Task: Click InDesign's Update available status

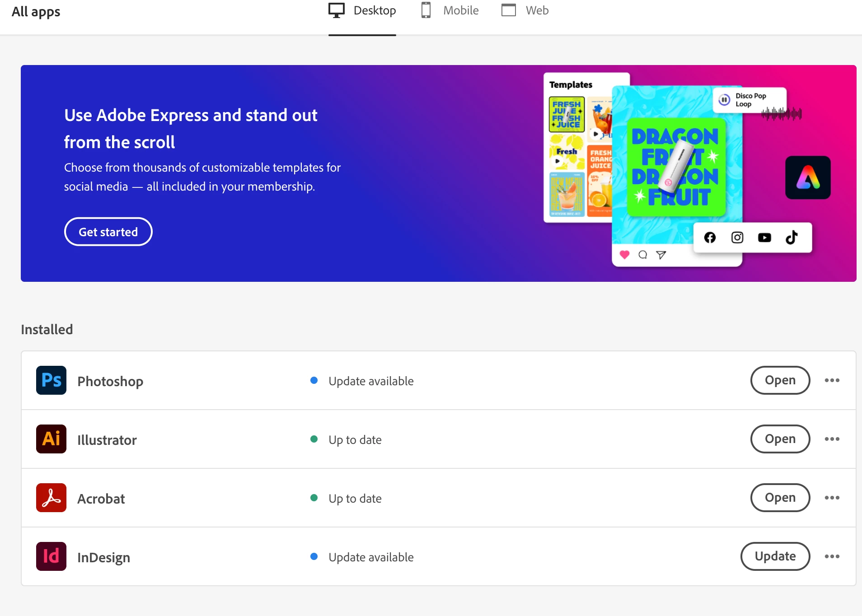Action: pos(371,557)
